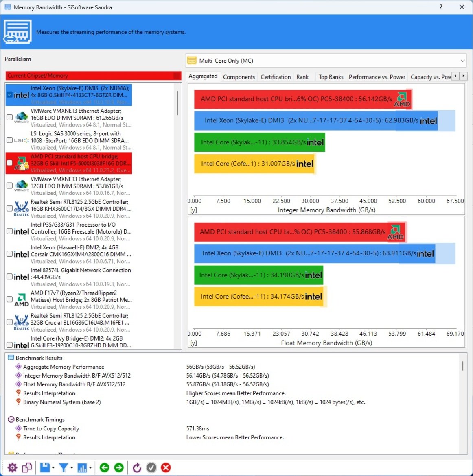
Task: Click the blue funnel filter icon
Action: click(64, 467)
